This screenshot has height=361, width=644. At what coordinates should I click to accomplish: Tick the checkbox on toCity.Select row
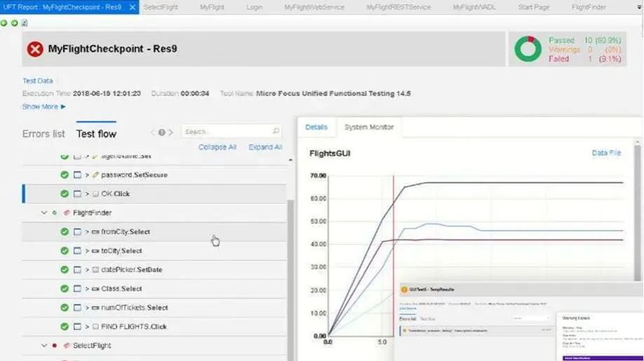pos(77,251)
